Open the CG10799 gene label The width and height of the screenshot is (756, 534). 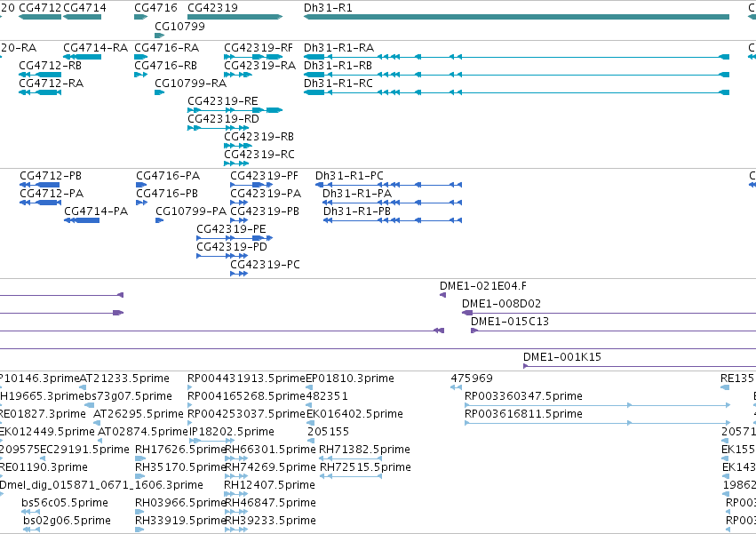click(179, 26)
